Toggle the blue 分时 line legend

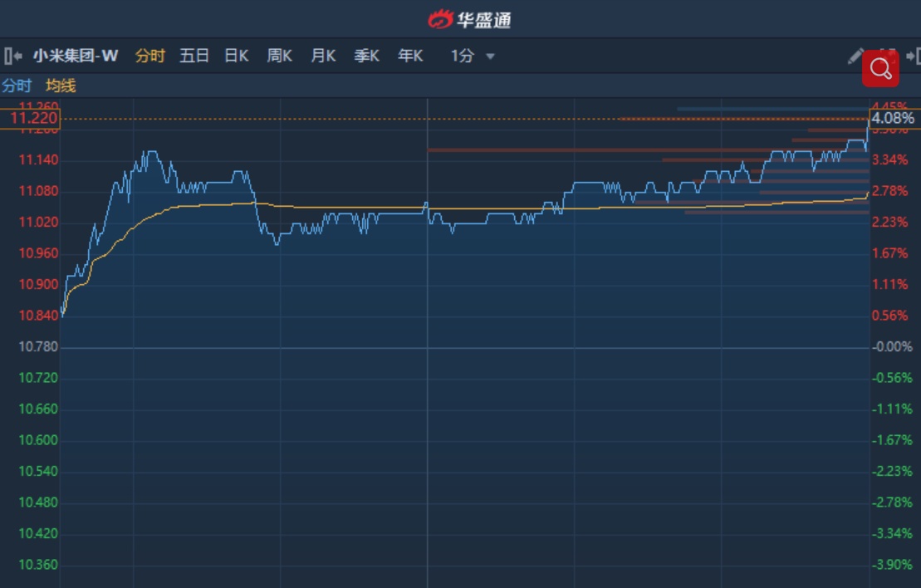coord(17,86)
